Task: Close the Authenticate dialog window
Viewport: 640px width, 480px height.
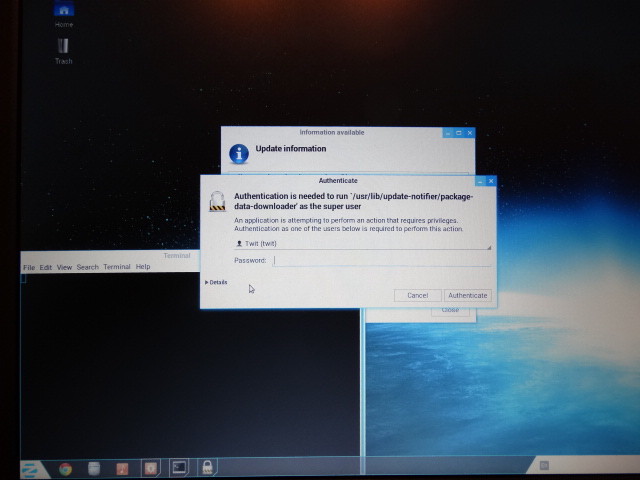Action: [x=491, y=181]
